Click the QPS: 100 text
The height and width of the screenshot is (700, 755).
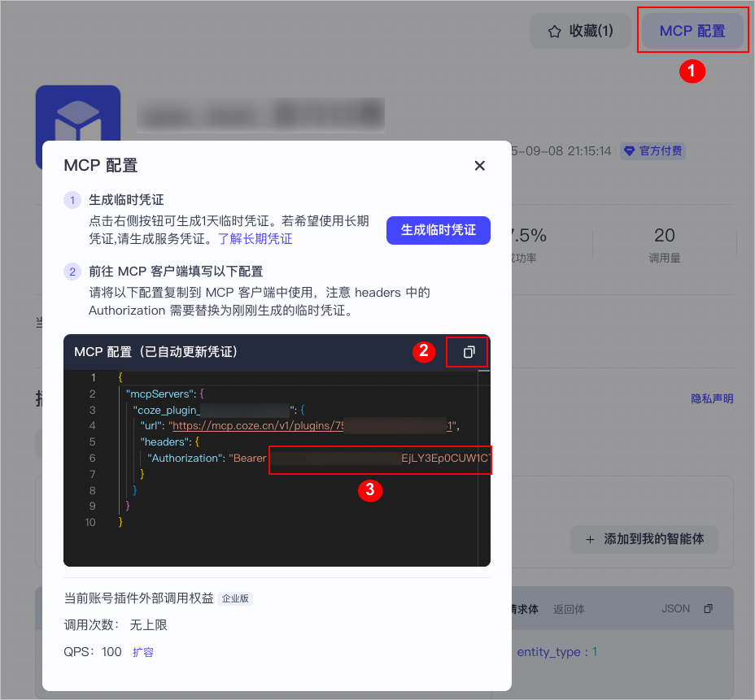[x=93, y=652]
